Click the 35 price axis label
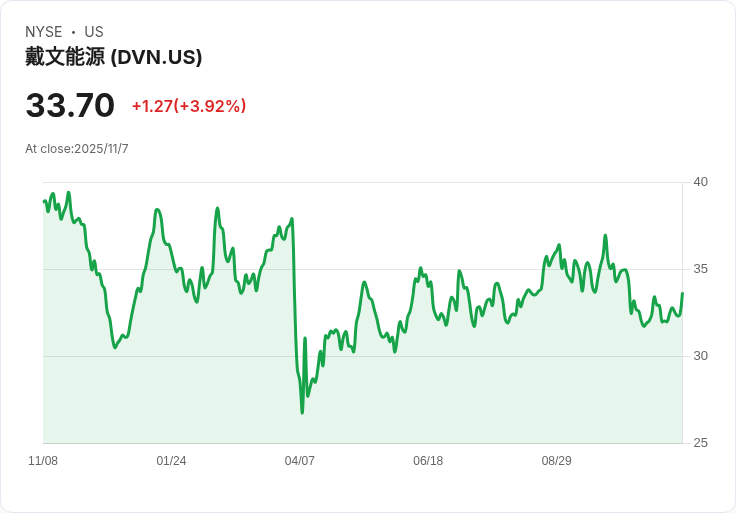The width and height of the screenshot is (736, 513). [x=700, y=269]
